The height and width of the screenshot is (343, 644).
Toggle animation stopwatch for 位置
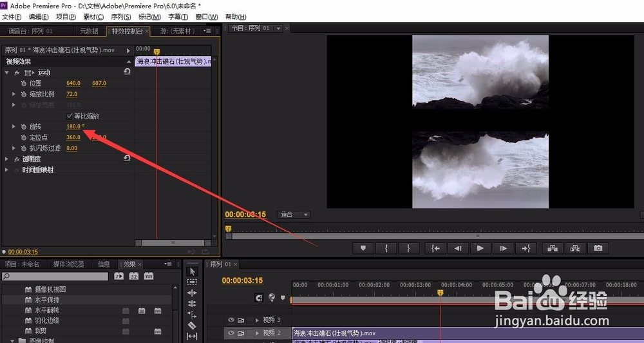click(x=24, y=83)
